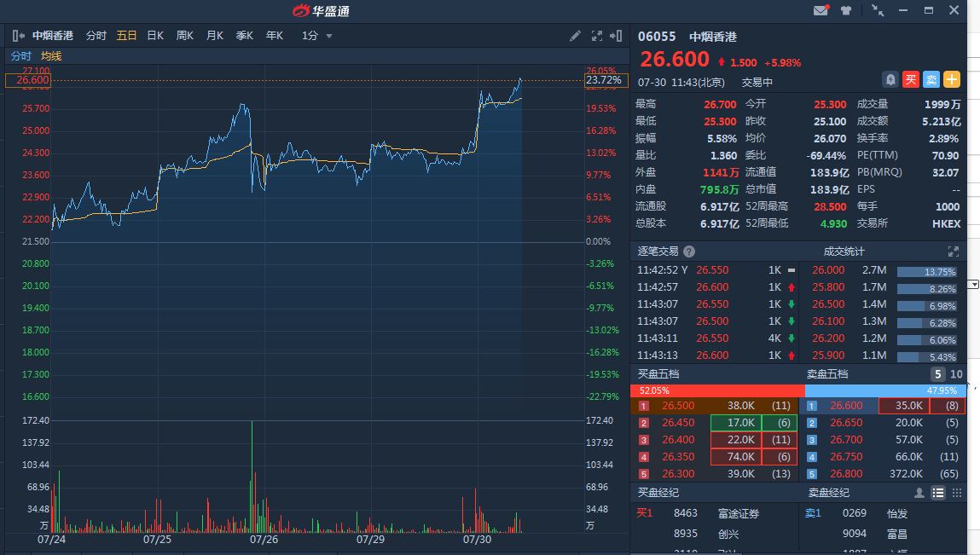Select ask level 4 price 26.750
980x555 pixels.
pyautogui.click(x=846, y=457)
